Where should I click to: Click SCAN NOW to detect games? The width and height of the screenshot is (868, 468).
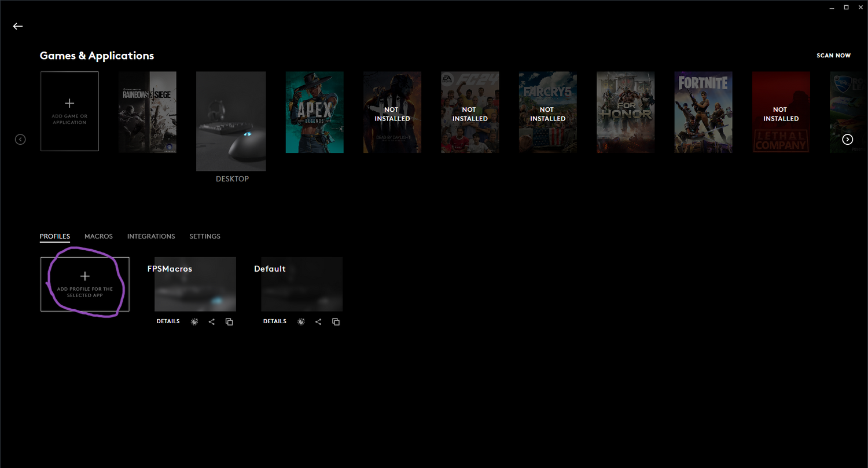[833, 56]
